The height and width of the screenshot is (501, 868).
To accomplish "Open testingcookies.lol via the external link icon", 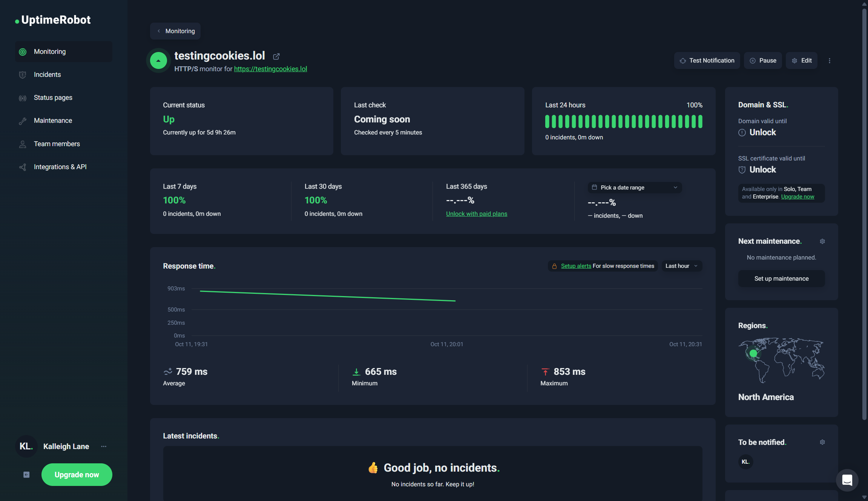I will point(276,56).
